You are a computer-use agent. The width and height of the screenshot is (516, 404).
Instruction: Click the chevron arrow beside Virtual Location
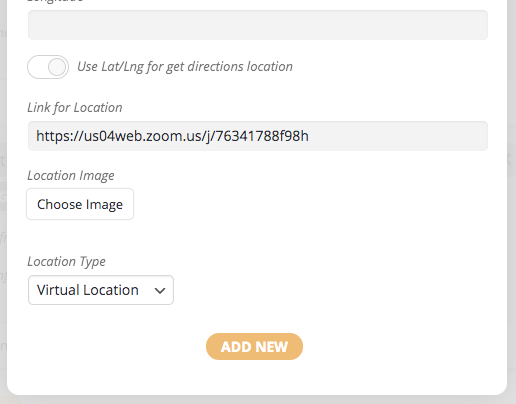(160, 291)
